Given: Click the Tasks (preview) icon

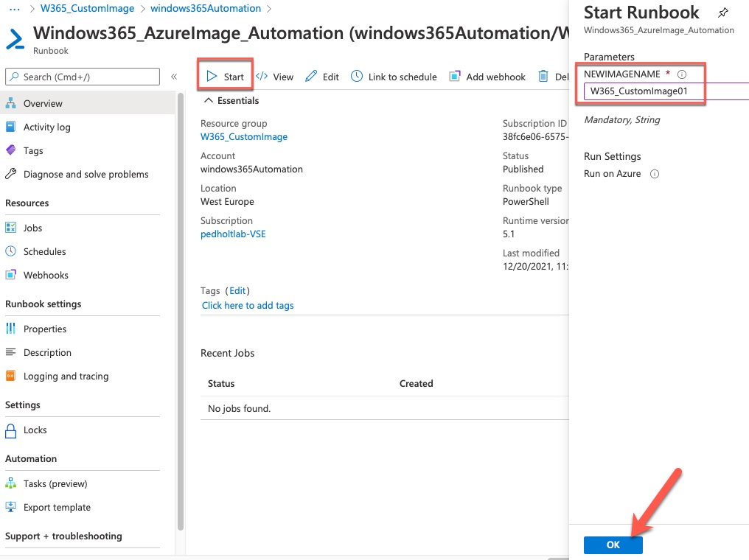Looking at the screenshot, I should [x=10, y=483].
